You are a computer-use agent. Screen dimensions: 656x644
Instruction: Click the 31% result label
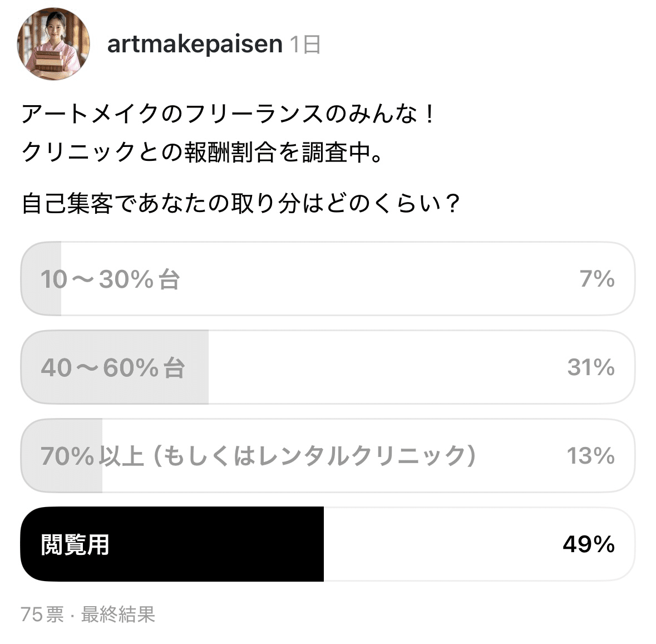[591, 367]
